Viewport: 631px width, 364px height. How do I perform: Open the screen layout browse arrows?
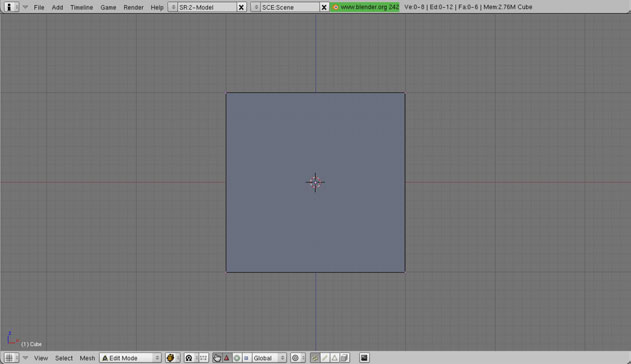(x=173, y=7)
